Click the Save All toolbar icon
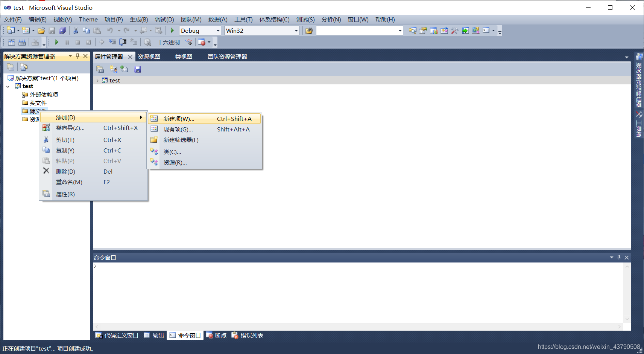Viewport: 644px width, 354px height. (x=62, y=31)
